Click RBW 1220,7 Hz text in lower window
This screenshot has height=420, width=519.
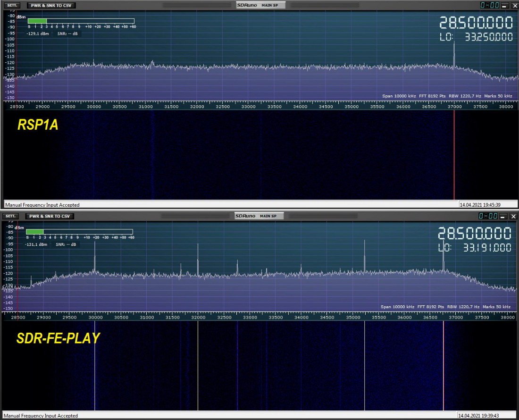click(x=463, y=307)
